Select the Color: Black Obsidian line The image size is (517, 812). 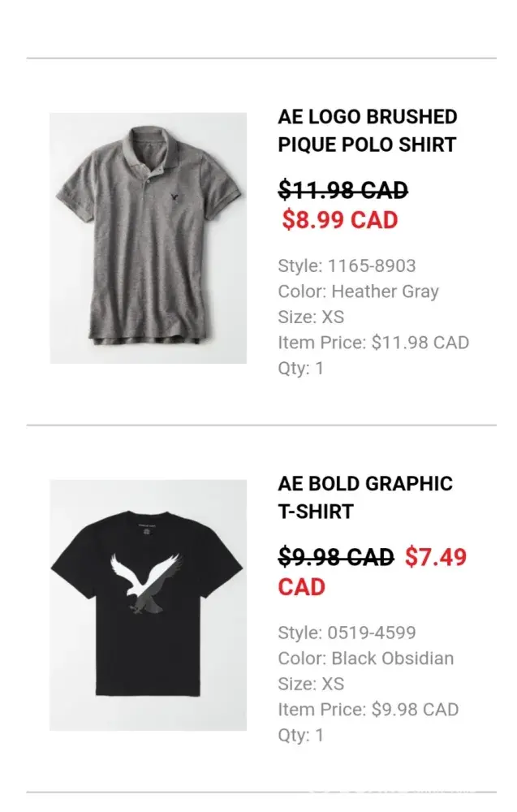click(365, 659)
